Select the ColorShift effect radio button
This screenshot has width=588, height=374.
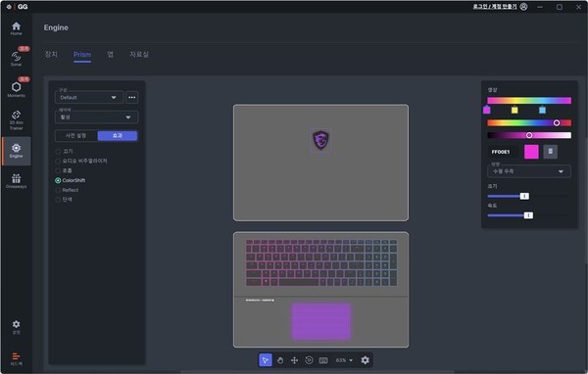pos(58,180)
